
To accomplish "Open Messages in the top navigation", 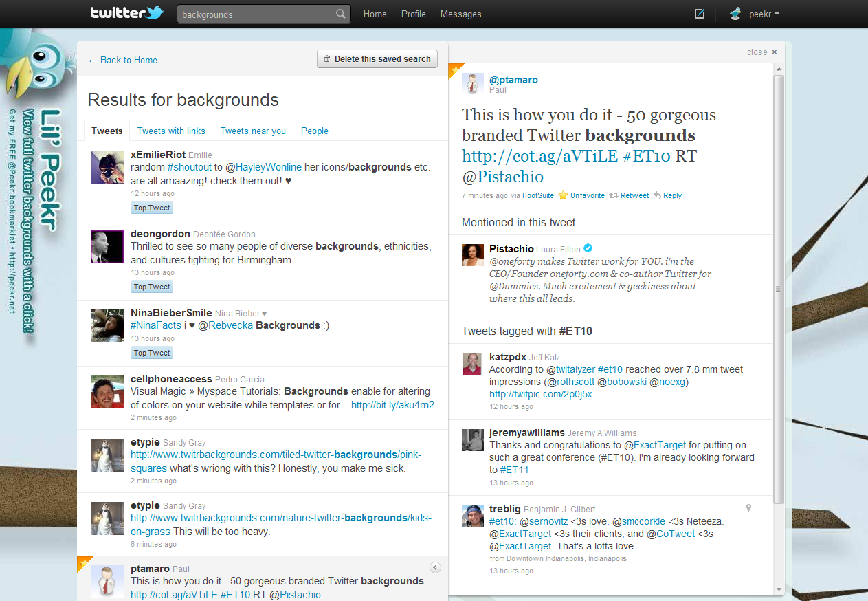I will tap(460, 14).
